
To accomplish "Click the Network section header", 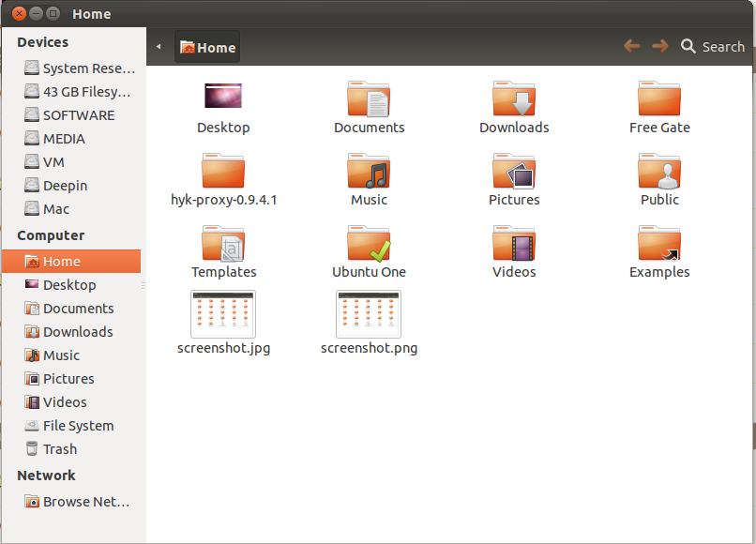I will [x=46, y=476].
